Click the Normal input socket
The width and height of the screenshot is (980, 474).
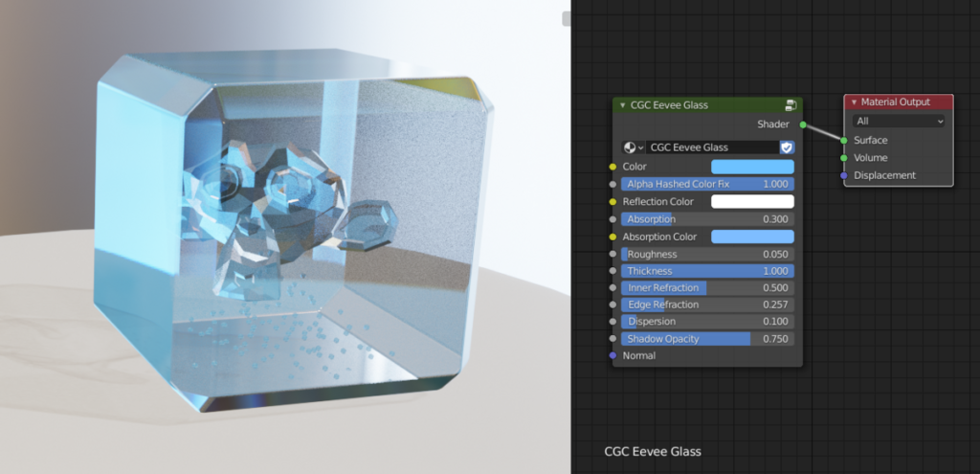[x=612, y=356]
